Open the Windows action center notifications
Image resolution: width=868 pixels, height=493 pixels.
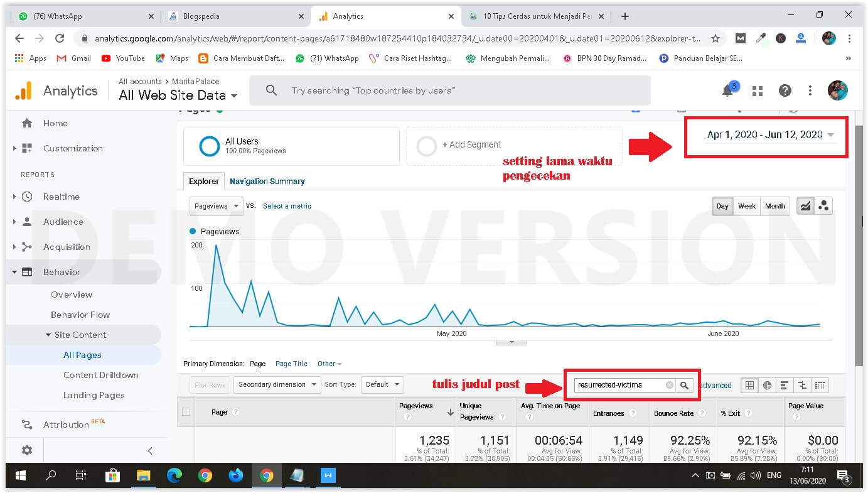(x=844, y=475)
